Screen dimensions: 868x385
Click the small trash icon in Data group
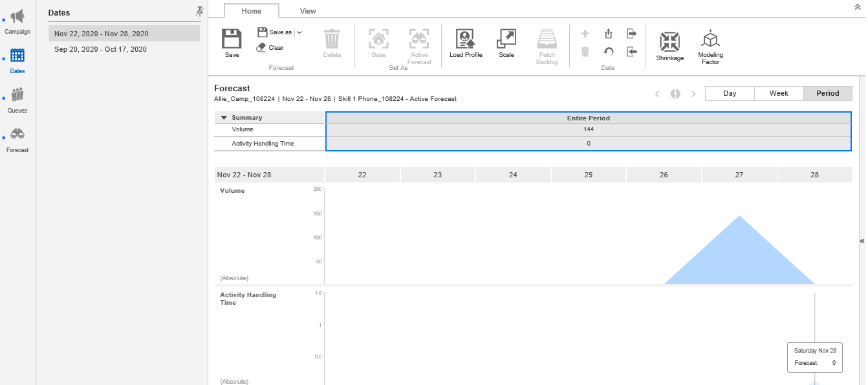point(585,52)
